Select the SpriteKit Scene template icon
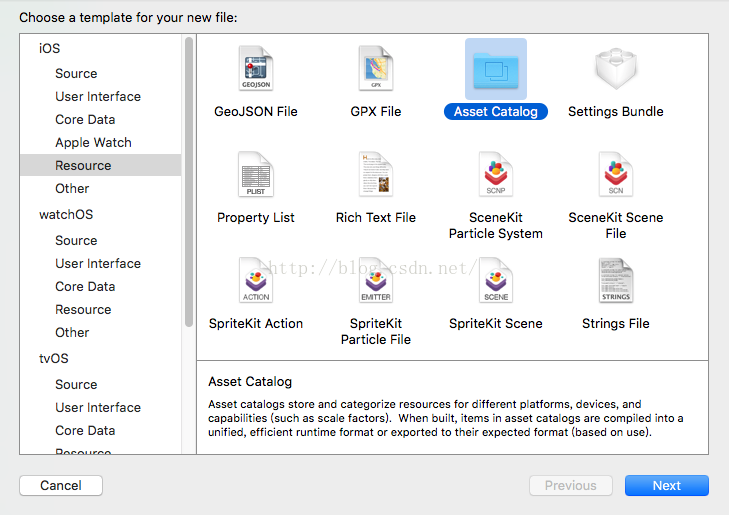This screenshot has width=729, height=515. click(x=496, y=281)
